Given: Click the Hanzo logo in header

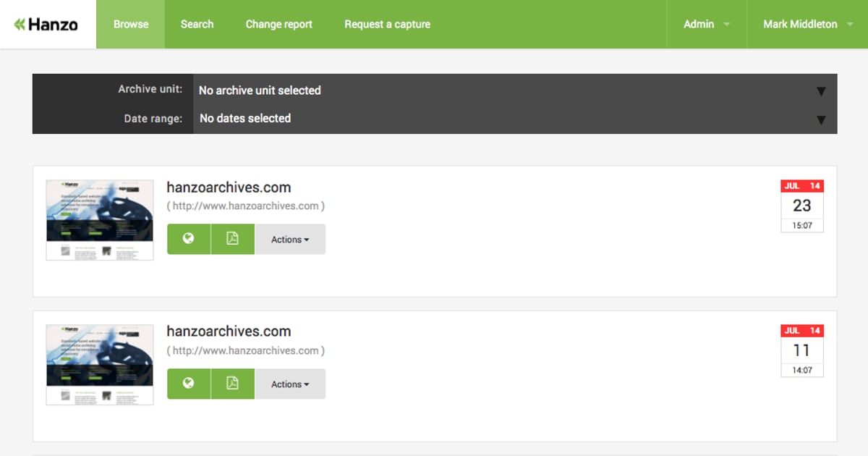Looking at the screenshot, I should click(46, 25).
